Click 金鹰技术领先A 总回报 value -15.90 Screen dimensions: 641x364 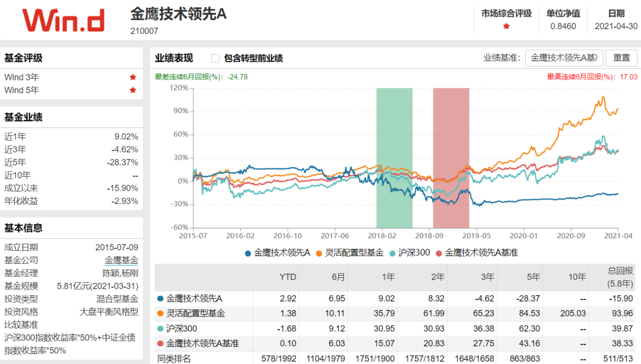click(621, 299)
